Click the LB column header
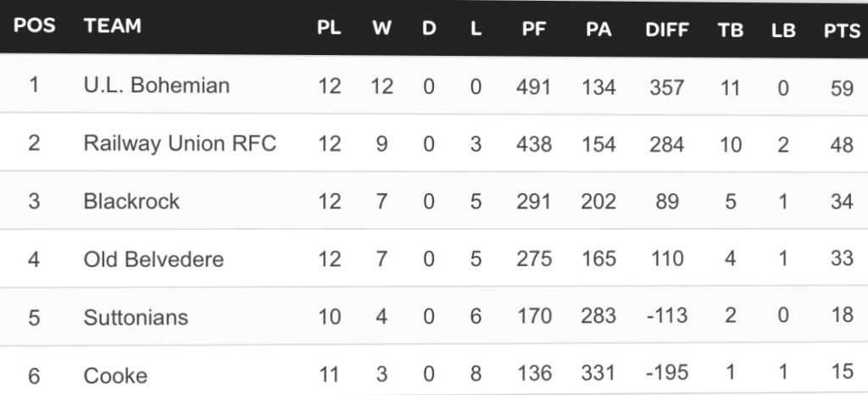The width and height of the screenshot is (868, 395). pos(783,28)
